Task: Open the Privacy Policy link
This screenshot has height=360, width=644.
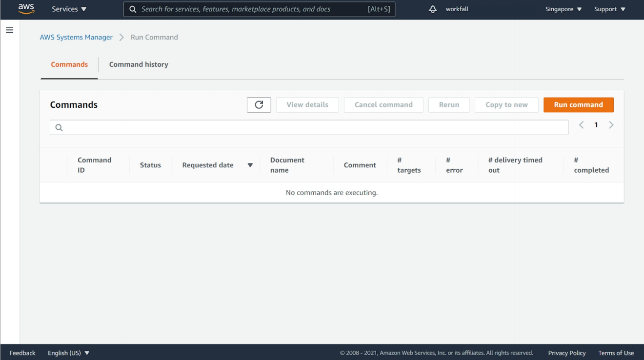Action: tap(567, 353)
